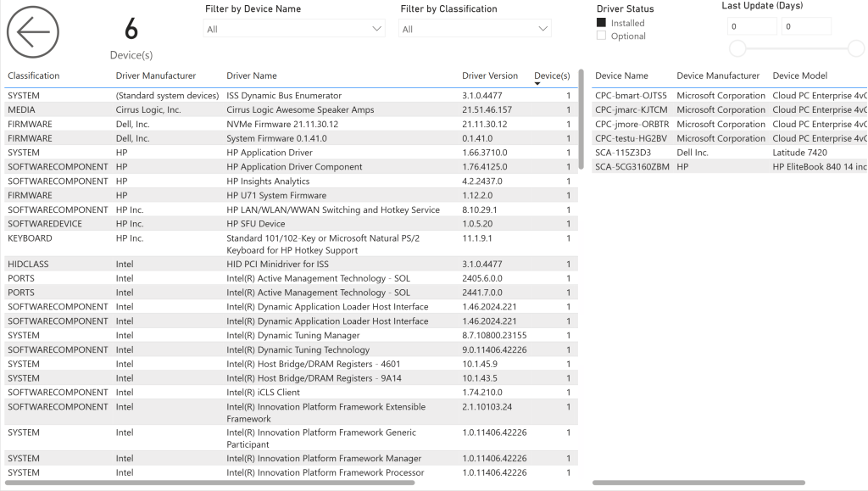Select the CPC-bmart-OJTS5 device row
This screenshot has width=868, height=491.
[x=730, y=95]
